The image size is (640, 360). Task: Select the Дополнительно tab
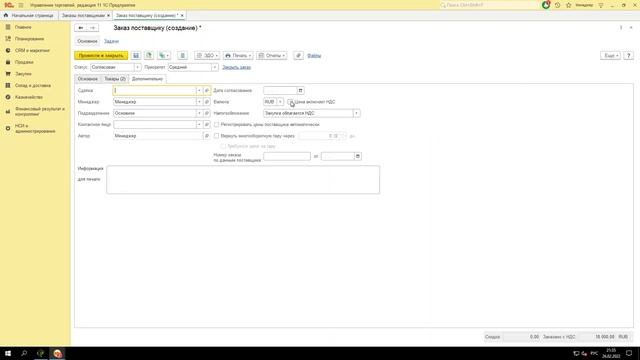147,79
